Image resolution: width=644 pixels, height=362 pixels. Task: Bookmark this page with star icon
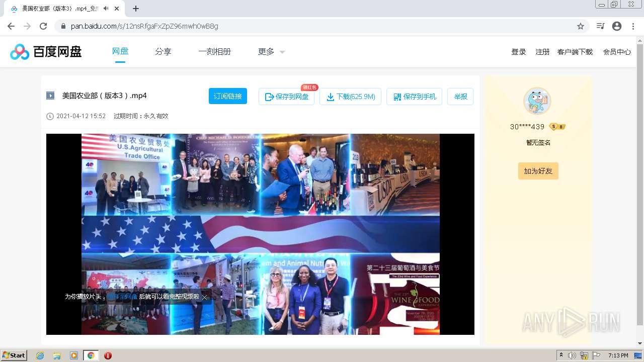pyautogui.click(x=581, y=26)
